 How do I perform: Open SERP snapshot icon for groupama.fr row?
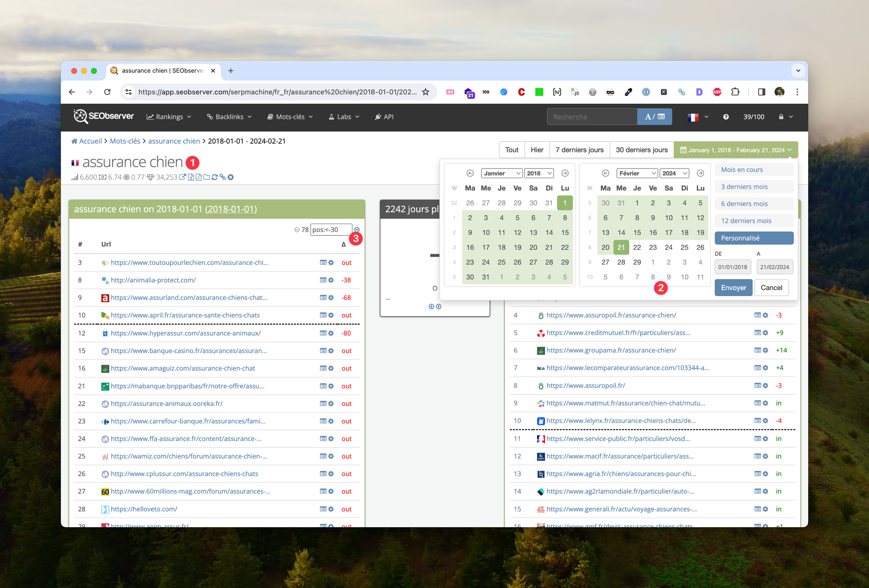758,350
